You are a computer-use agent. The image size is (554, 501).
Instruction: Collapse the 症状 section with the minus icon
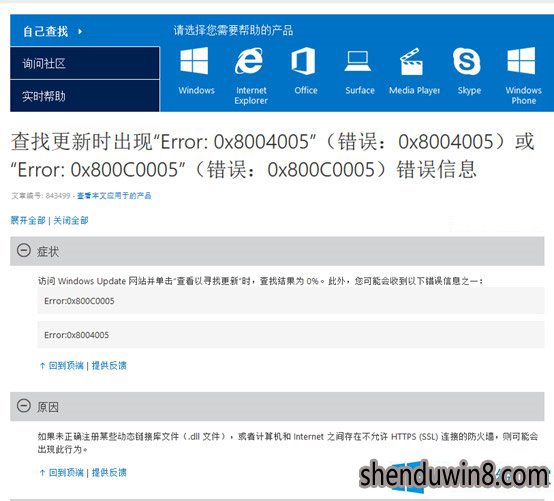tap(24, 251)
